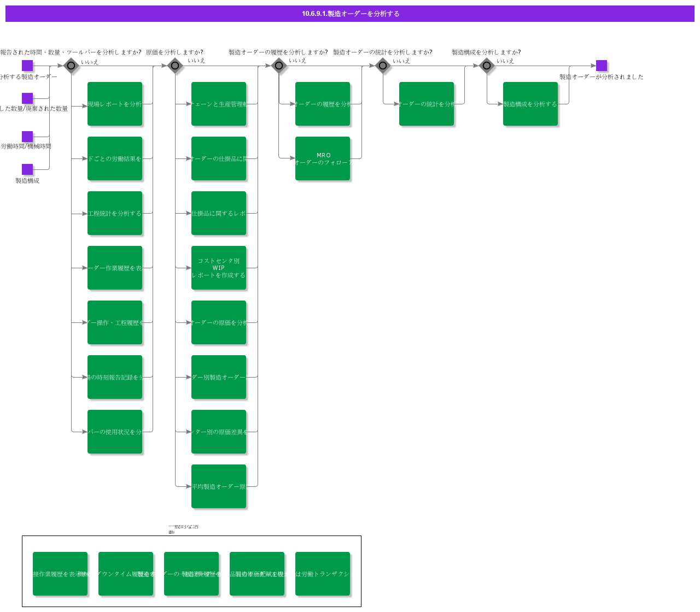
Task: Click the gateway diamond for 製造オーダーの履歴を分析しますか?
Action: [x=279, y=66]
